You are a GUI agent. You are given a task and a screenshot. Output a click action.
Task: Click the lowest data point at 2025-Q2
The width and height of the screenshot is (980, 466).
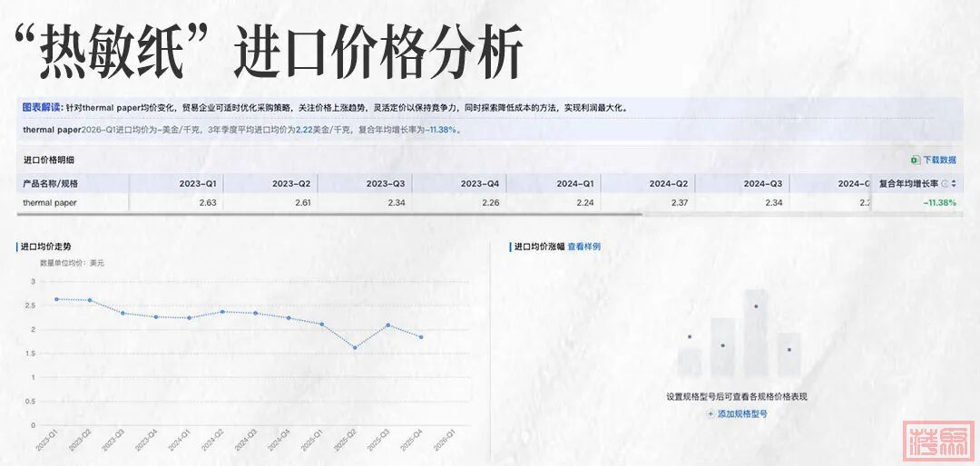coord(355,347)
